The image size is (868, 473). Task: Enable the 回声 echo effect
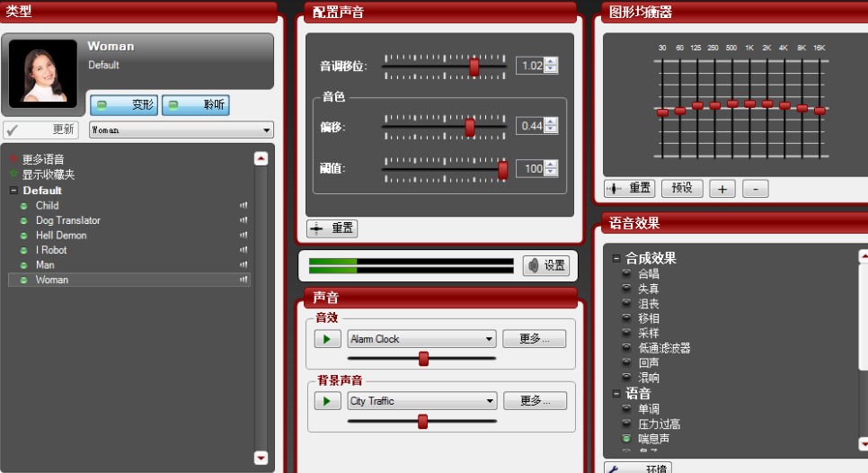pyautogui.click(x=626, y=362)
